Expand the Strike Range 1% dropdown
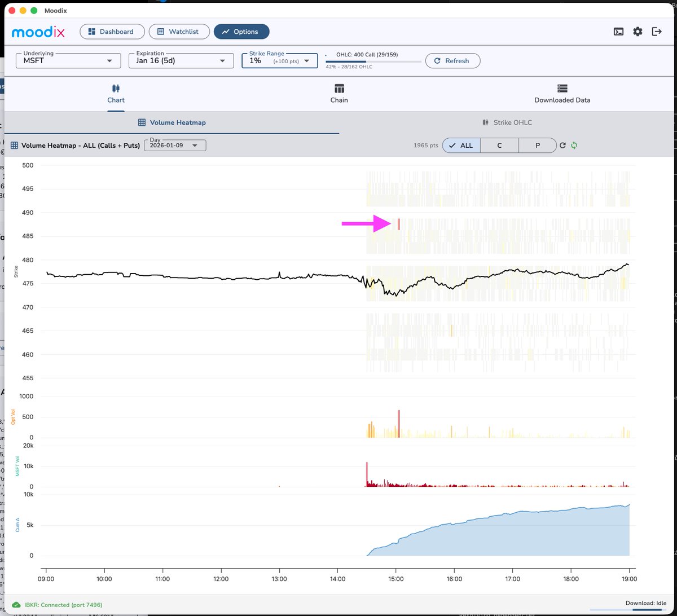677x616 pixels. (x=280, y=60)
